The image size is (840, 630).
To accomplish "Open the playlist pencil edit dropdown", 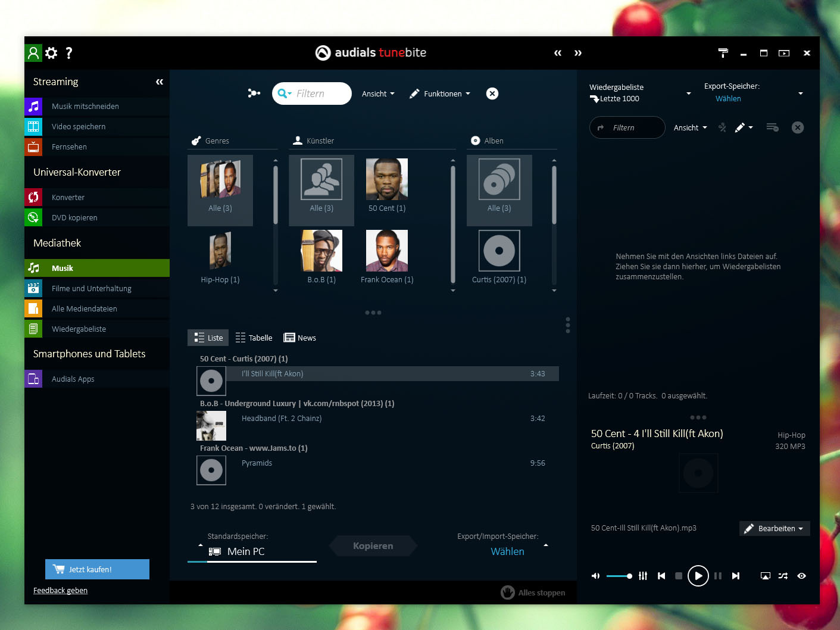I will coord(744,127).
